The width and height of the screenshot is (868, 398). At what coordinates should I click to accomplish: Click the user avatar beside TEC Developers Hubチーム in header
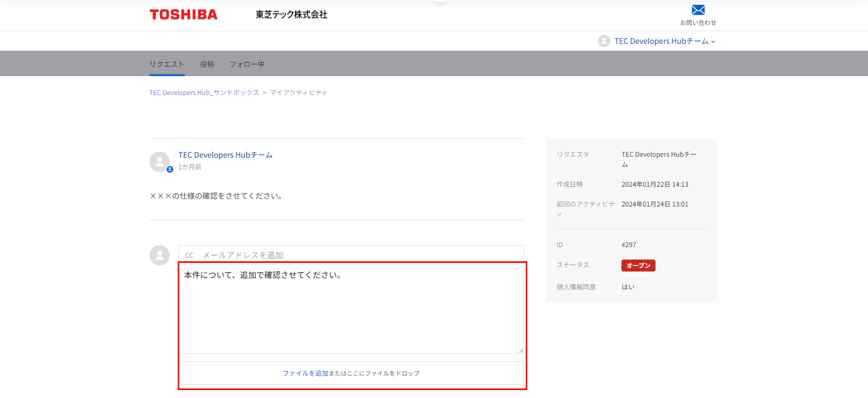click(x=604, y=41)
